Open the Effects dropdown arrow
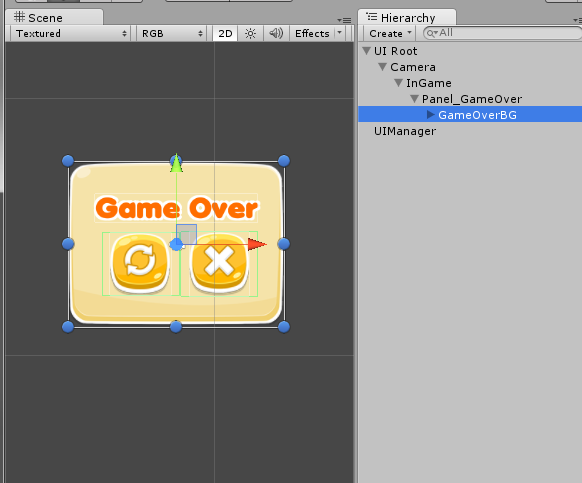 pyautogui.click(x=339, y=33)
